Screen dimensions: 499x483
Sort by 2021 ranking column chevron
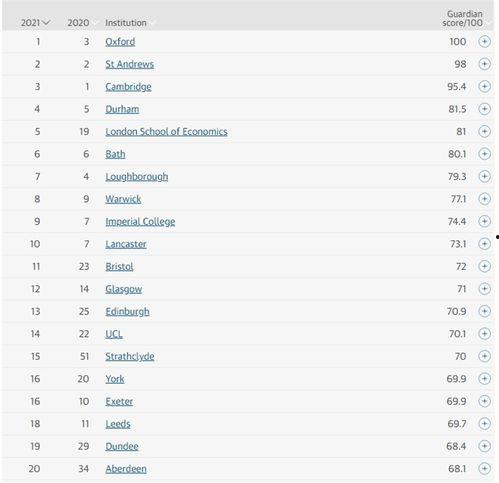coord(46,23)
